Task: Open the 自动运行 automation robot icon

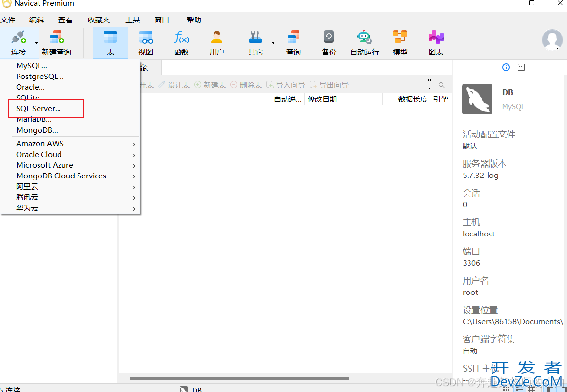Action: tap(364, 37)
